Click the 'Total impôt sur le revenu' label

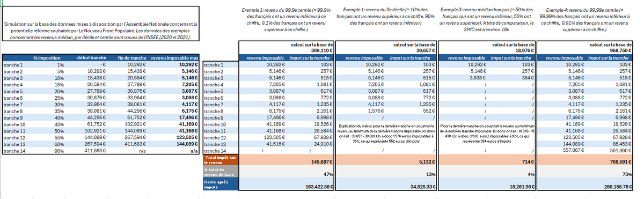pyautogui.click(x=221, y=160)
